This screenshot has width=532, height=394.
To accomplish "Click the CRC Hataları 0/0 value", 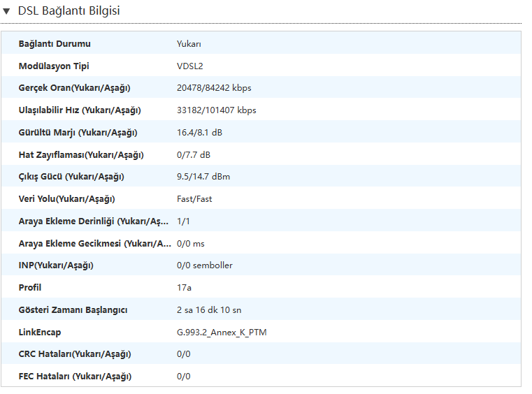I will coord(184,354).
